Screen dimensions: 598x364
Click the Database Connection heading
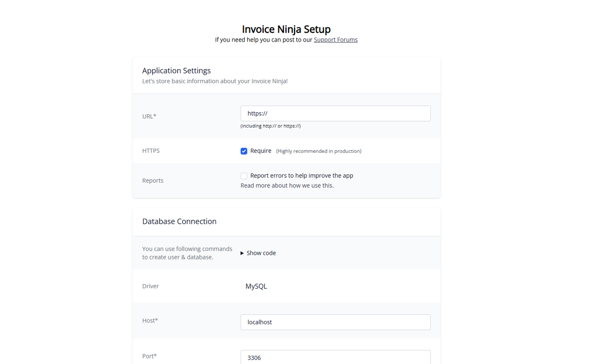coord(179,221)
